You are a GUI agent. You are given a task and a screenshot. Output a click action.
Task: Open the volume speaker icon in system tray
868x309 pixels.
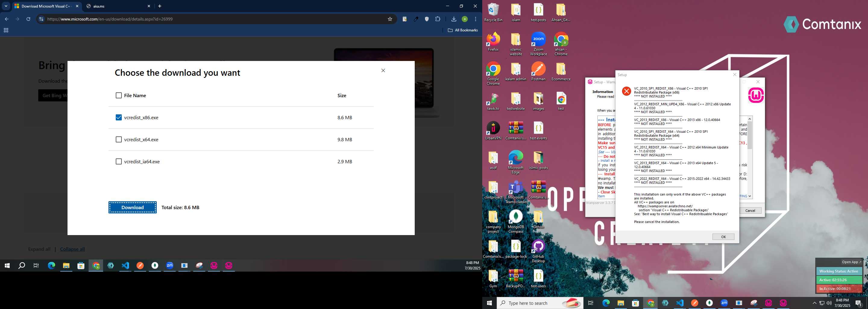pyautogui.click(x=829, y=303)
